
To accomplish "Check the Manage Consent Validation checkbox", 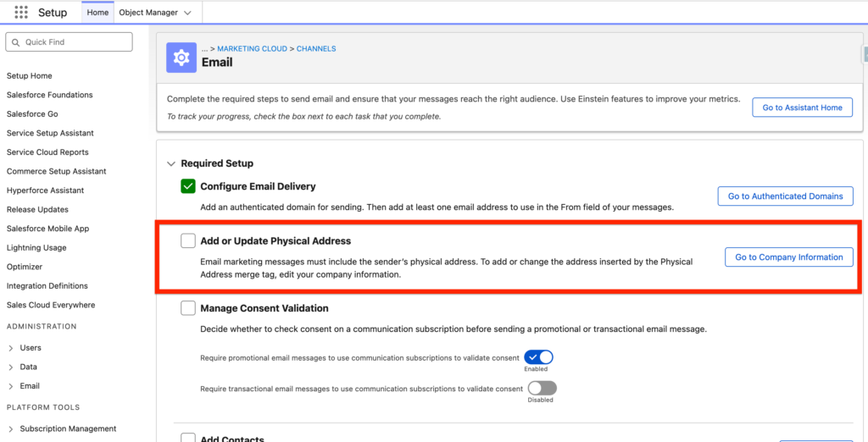I will tap(188, 308).
